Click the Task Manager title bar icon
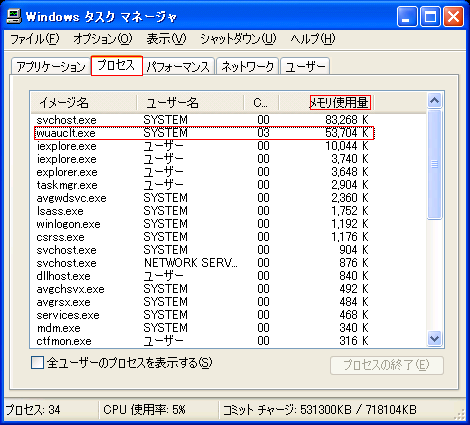Screen dimensions: 470x425 (14, 16)
